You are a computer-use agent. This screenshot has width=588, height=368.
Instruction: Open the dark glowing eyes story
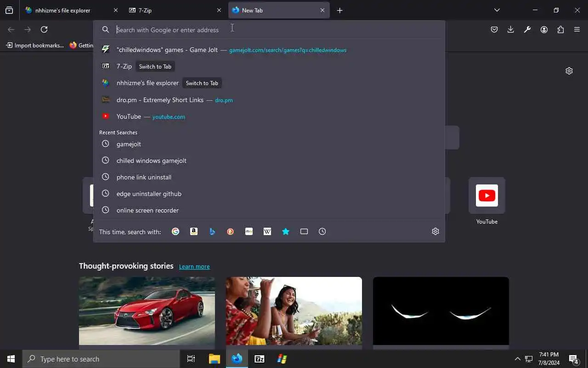441,310
